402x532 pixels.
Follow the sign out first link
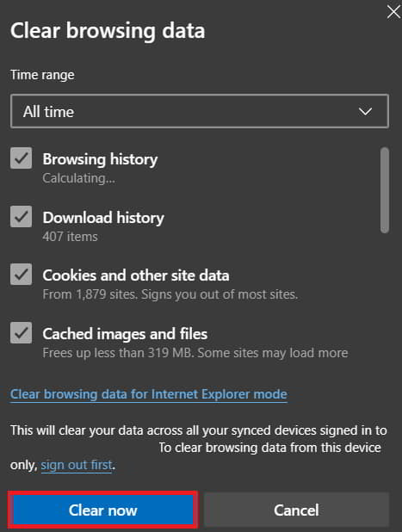77,465
